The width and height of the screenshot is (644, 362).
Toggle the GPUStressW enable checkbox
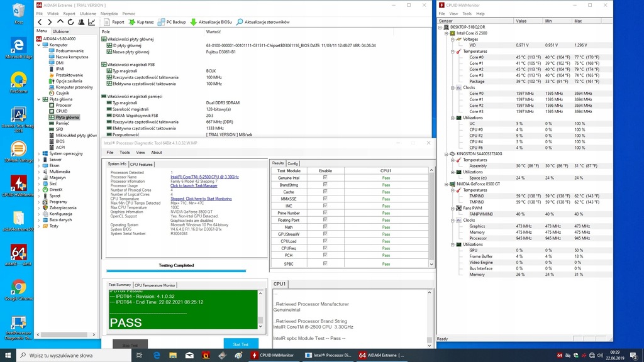[325, 234]
